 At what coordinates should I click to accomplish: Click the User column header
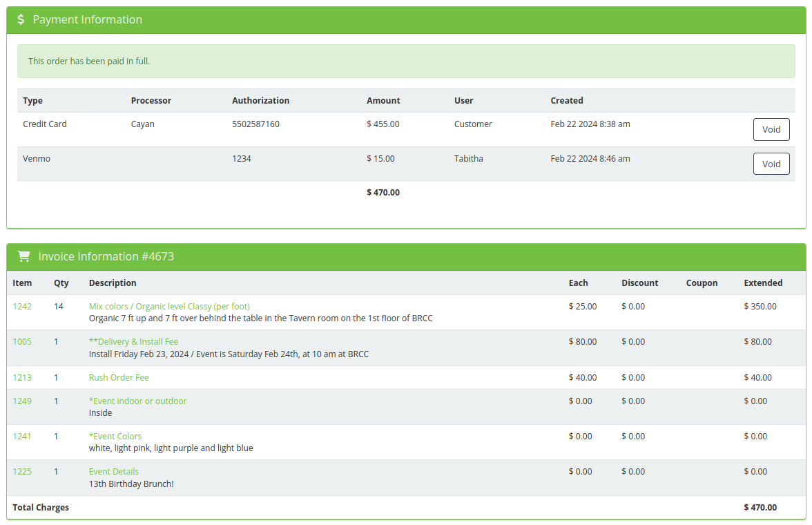click(463, 101)
